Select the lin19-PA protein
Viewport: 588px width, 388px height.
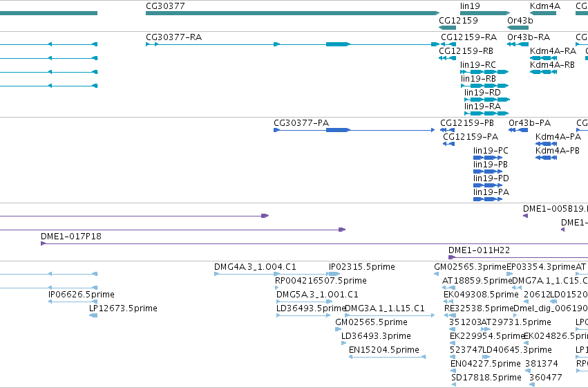[488, 199]
